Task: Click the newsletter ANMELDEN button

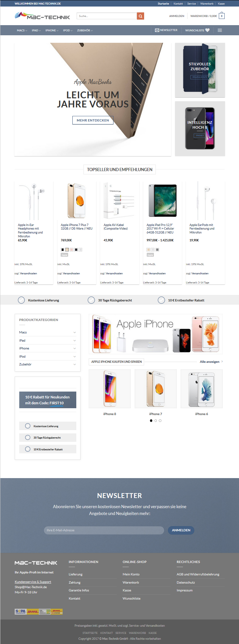Action: (181, 530)
